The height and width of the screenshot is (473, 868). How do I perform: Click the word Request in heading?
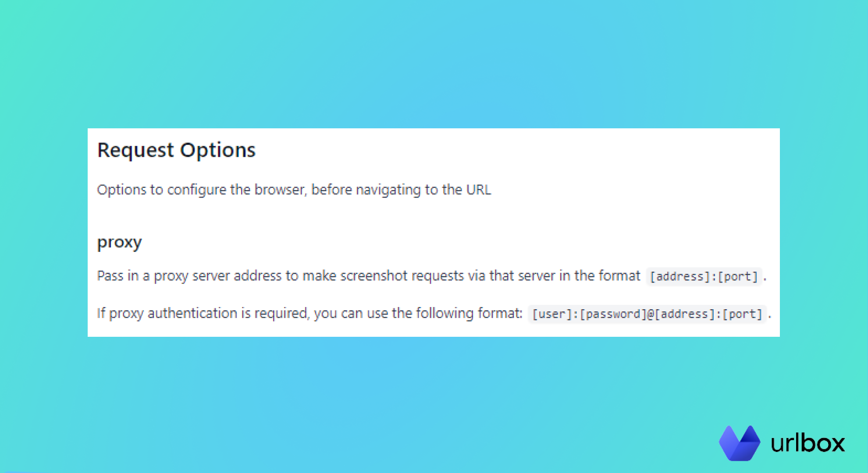coord(135,150)
